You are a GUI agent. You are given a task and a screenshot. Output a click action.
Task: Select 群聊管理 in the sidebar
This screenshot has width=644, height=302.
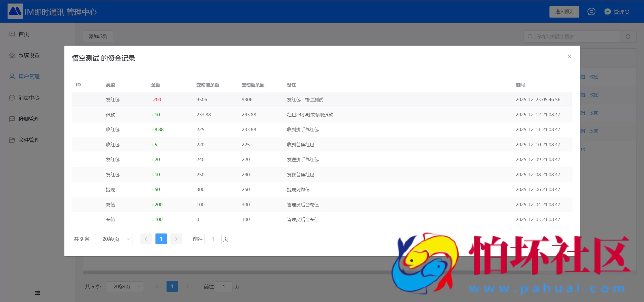coord(29,119)
